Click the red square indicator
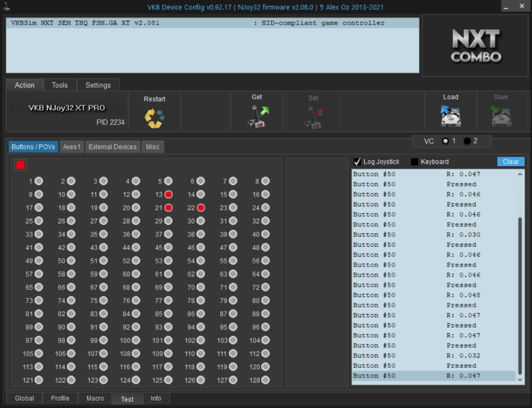 (20, 165)
